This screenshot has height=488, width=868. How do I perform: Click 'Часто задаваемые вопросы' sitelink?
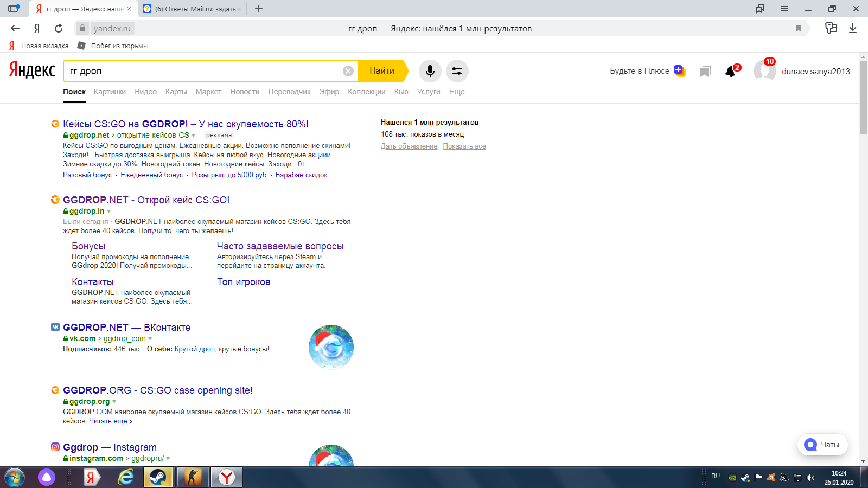click(x=280, y=246)
